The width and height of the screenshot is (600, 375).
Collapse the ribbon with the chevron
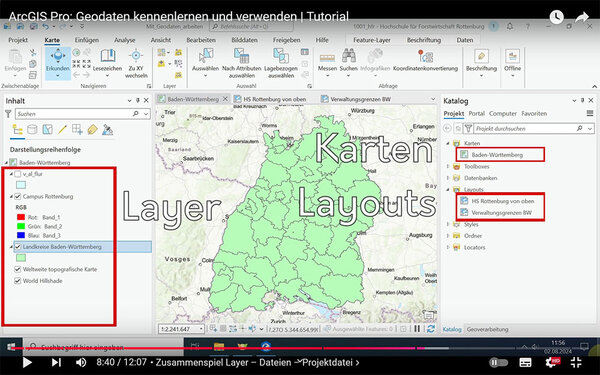pos(594,86)
